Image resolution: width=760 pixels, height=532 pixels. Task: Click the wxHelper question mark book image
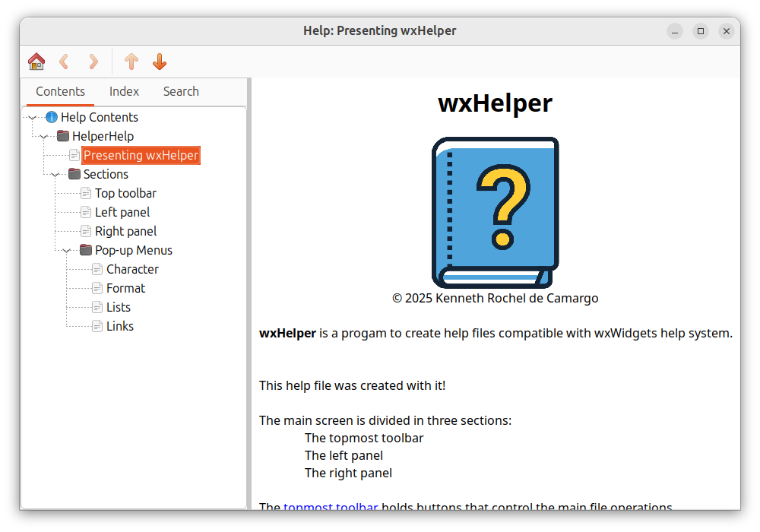point(495,212)
